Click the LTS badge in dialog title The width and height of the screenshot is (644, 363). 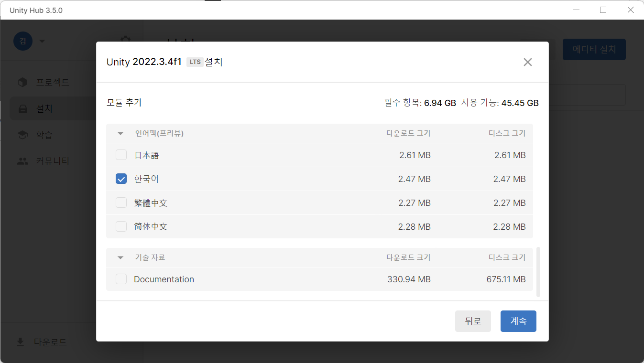click(x=195, y=62)
